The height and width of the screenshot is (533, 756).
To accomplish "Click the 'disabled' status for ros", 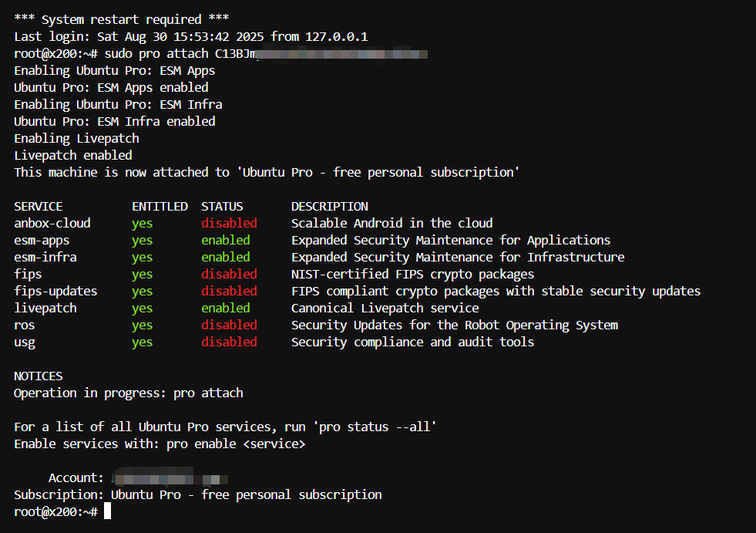I will [x=229, y=325].
